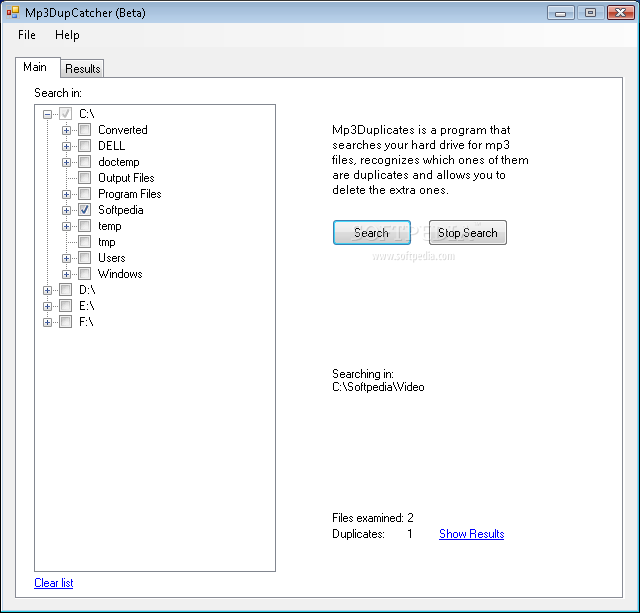Check the doctemp folder checkbox

coord(84,162)
